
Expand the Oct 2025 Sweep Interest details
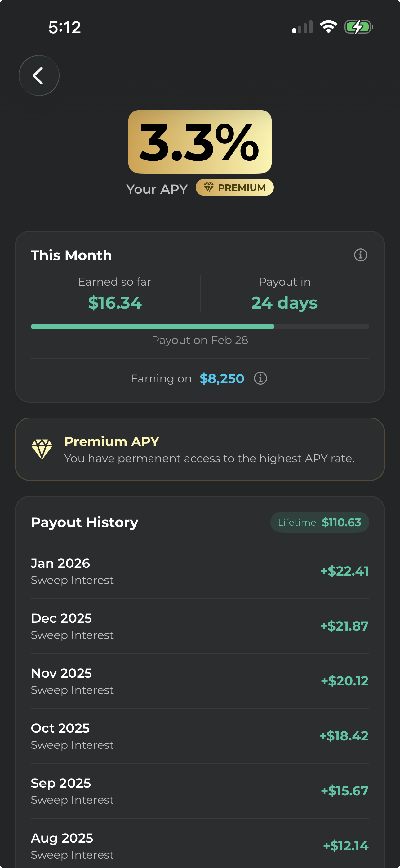click(x=200, y=736)
